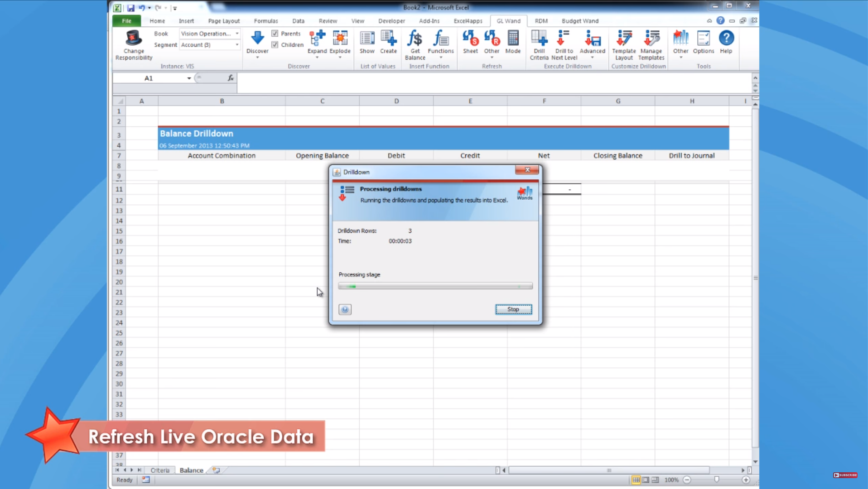Screen dimensions: 868x489
Task: Click the Select All corner button
Action: pos(119,101)
